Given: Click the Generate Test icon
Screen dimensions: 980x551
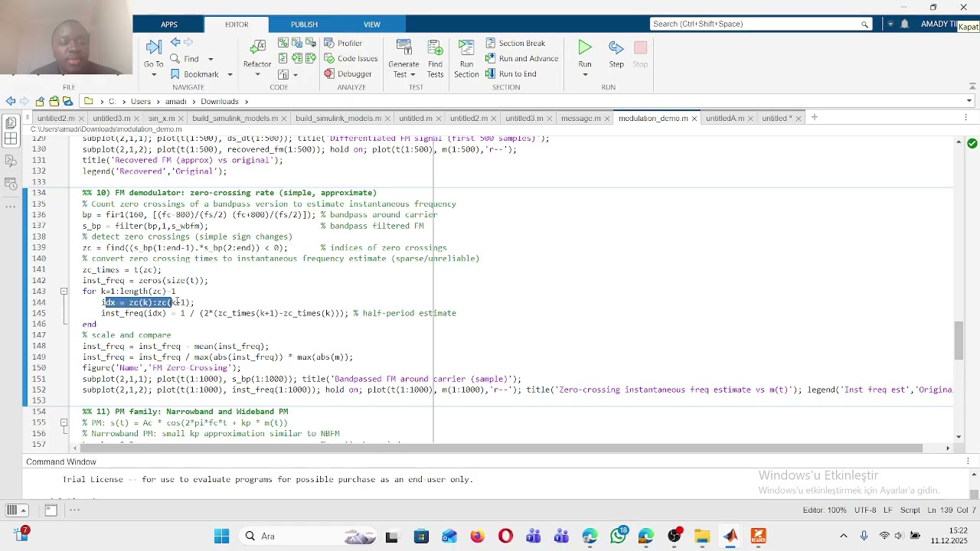Looking at the screenshot, I should coord(403,47).
